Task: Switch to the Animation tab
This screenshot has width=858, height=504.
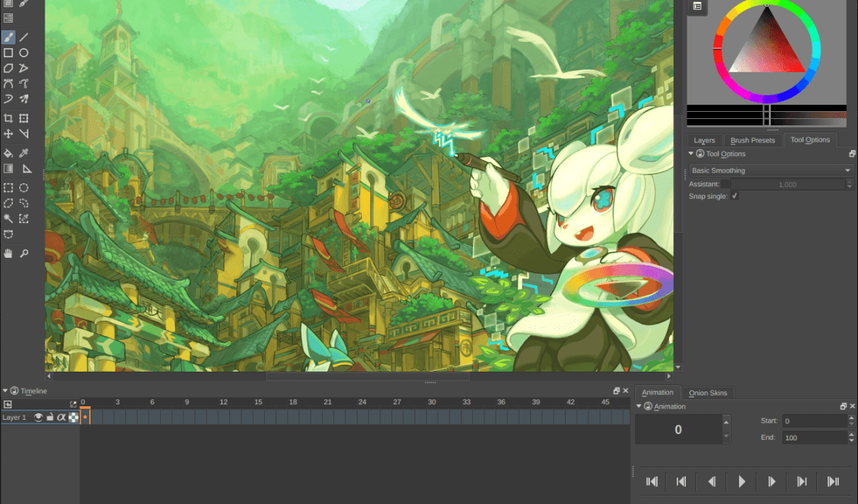Action: pos(658,392)
